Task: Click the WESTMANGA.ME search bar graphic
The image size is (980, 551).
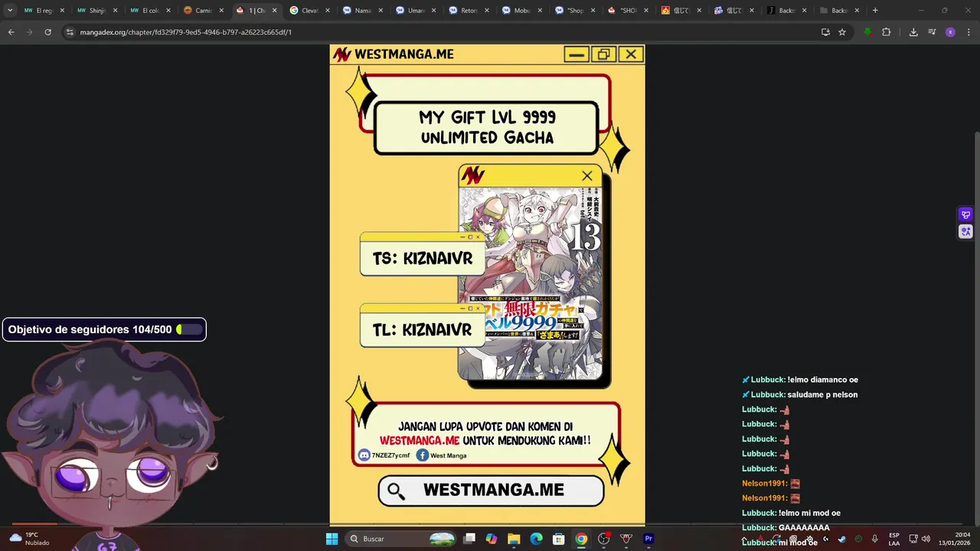Action: (x=491, y=491)
